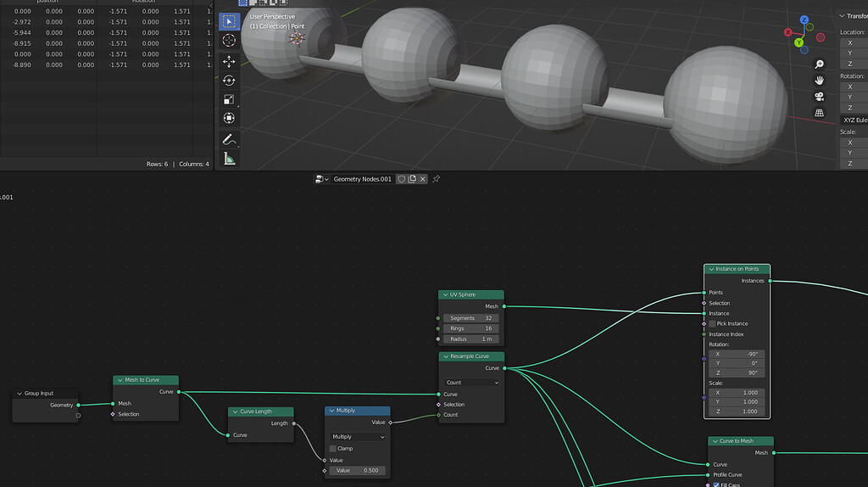
Task: Collapse the Resample Curve node
Action: pos(446,356)
